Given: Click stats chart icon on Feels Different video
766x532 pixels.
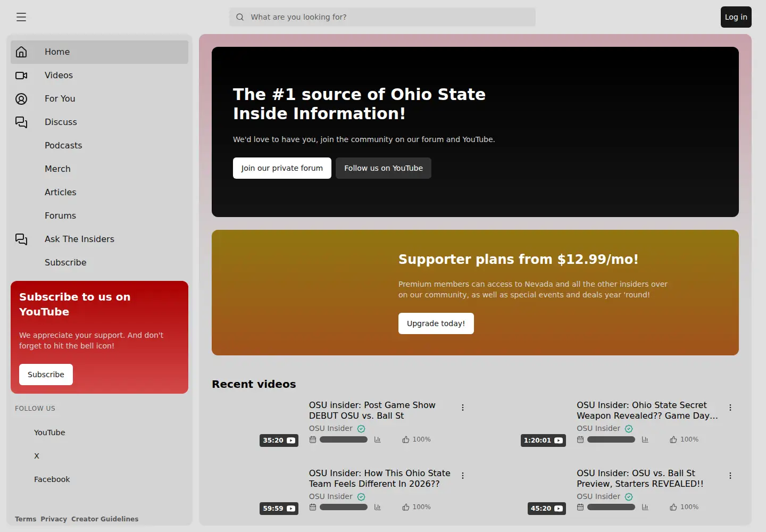Looking at the screenshot, I should pos(378,507).
